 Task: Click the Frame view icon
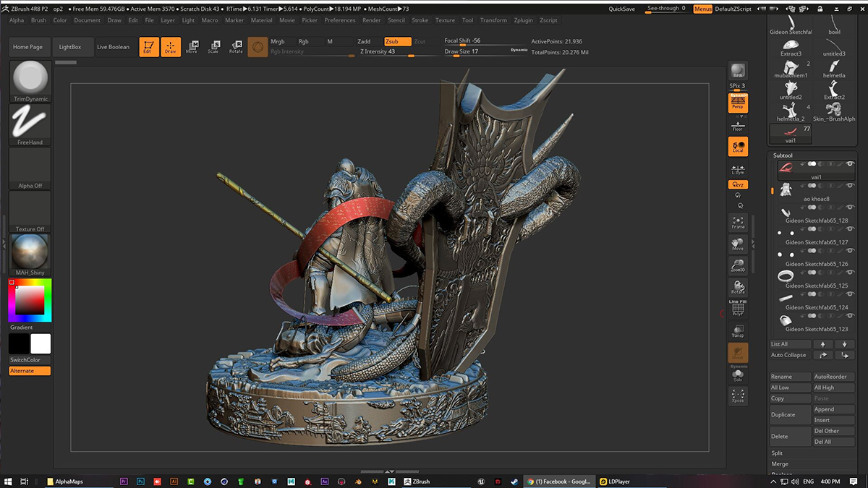pyautogui.click(x=738, y=222)
